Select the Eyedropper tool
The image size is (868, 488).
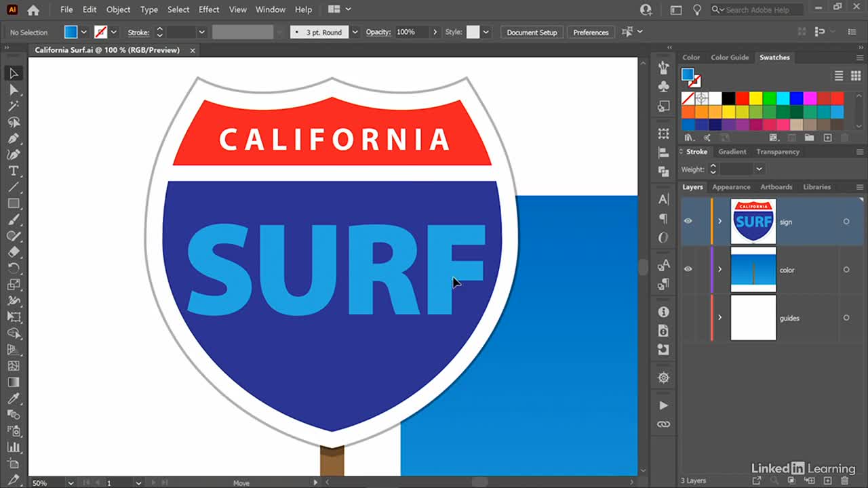coord(14,399)
